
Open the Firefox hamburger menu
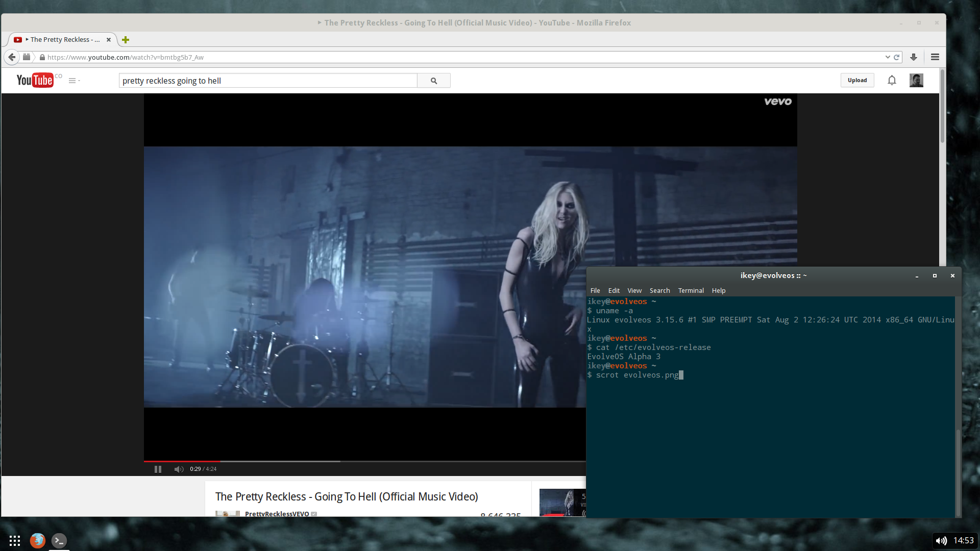(935, 57)
